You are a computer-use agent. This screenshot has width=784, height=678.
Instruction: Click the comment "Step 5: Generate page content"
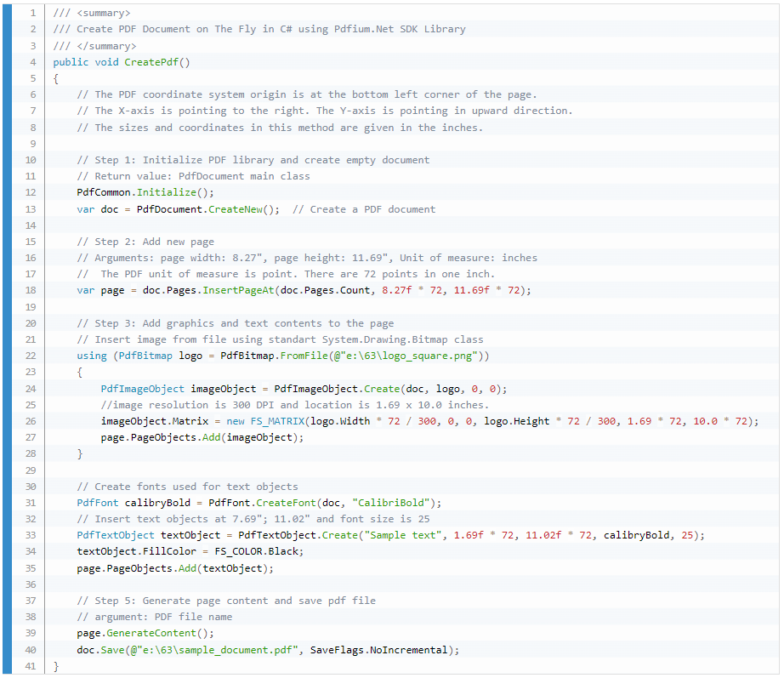(226, 601)
